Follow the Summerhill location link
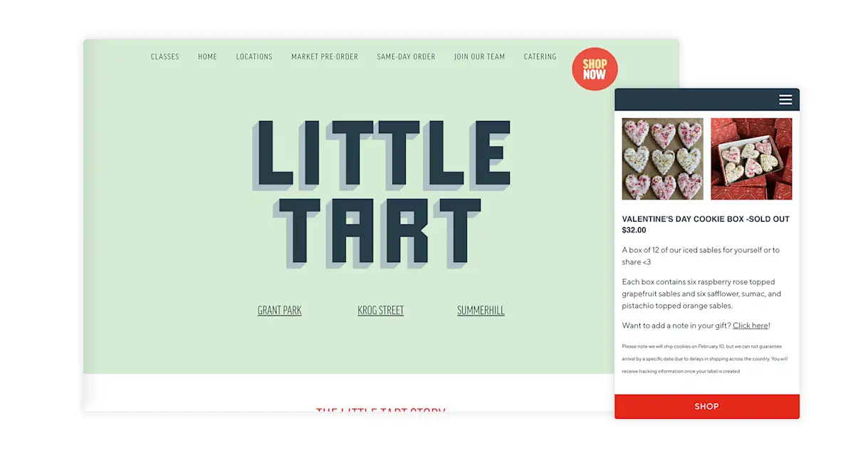This screenshot has height=451, width=868. 481,311
